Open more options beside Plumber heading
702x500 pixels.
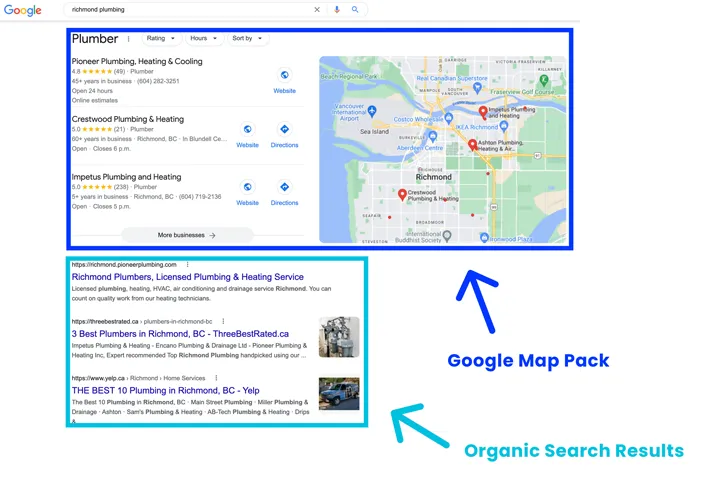pos(128,39)
